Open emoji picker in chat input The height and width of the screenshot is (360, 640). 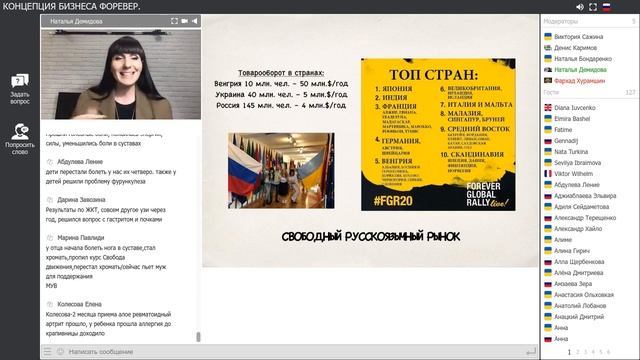point(60,351)
